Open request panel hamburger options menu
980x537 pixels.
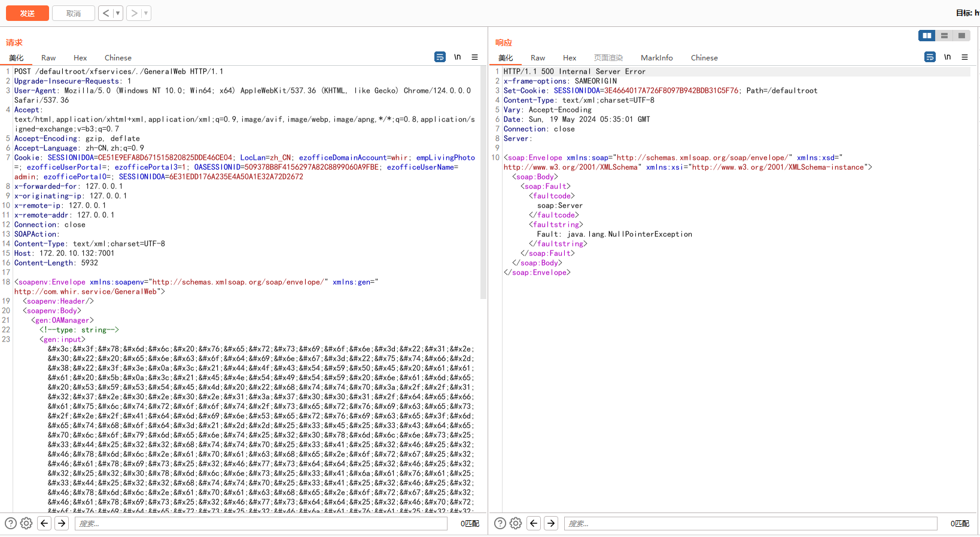click(474, 57)
